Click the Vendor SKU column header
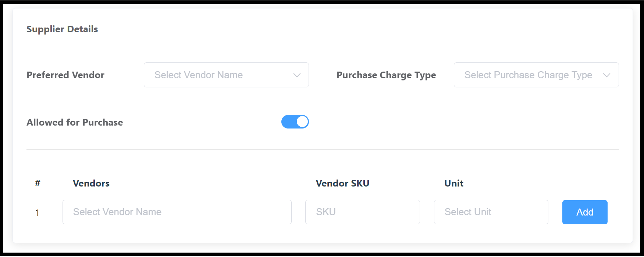The image size is (644, 257). [x=342, y=183]
